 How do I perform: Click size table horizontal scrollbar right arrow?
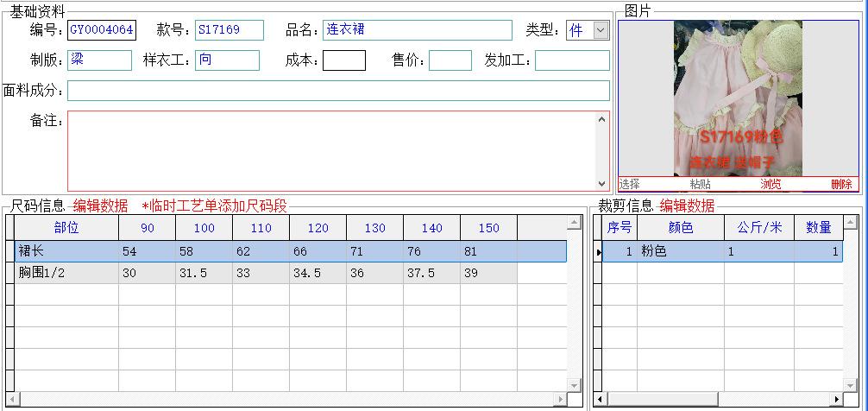tap(561, 399)
